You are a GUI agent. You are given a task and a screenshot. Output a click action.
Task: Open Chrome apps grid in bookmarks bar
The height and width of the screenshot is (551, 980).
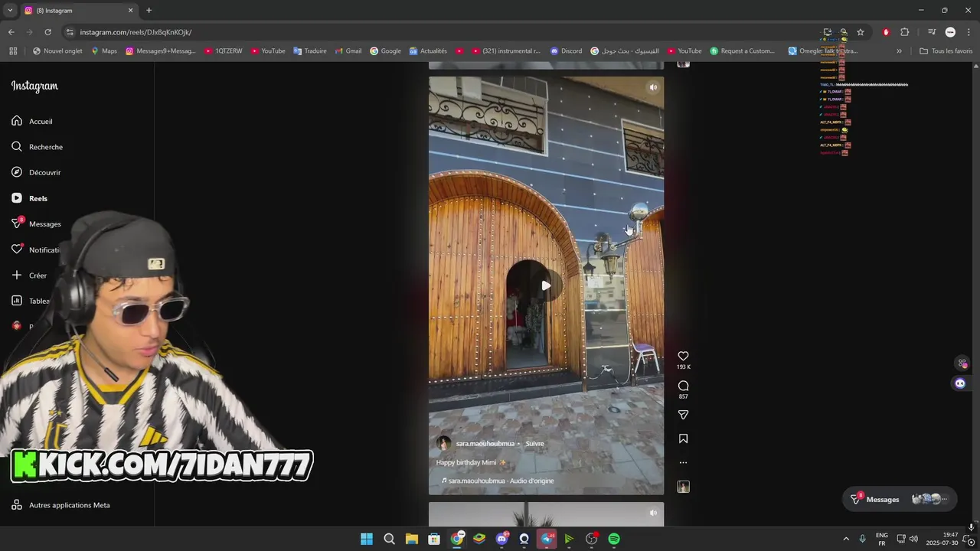(x=13, y=51)
